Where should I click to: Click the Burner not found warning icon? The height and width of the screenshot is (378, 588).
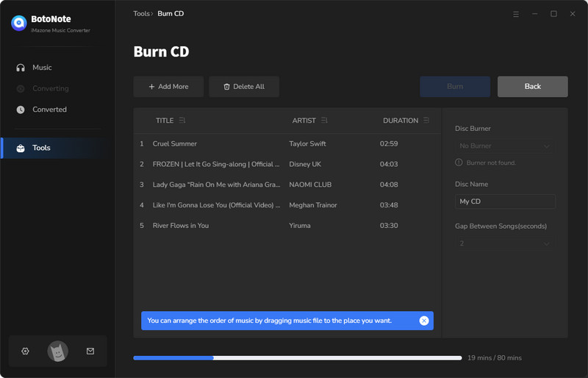459,163
